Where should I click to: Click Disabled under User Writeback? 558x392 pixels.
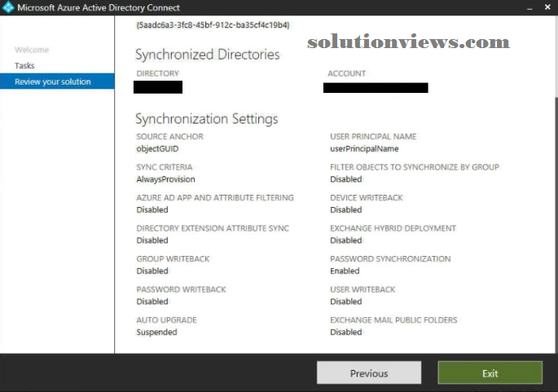click(x=346, y=302)
